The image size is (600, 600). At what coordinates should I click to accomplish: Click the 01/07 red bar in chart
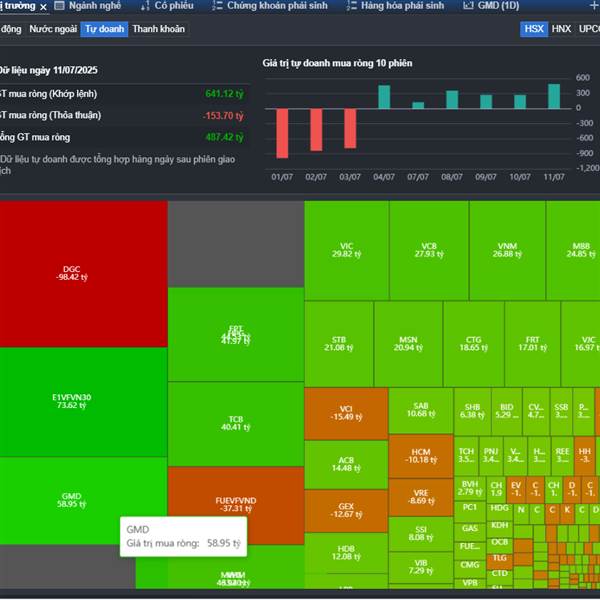click(x=282, y=133)
